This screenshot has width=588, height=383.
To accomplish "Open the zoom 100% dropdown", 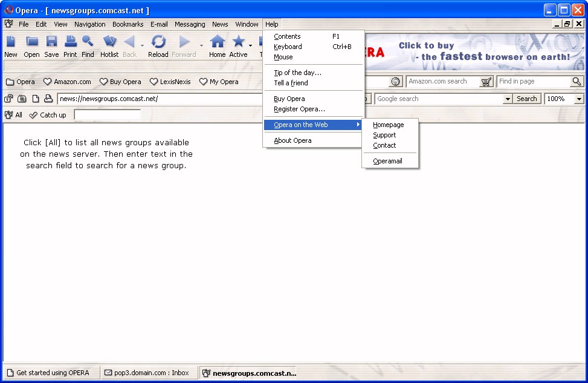I will [x=579, y=99].
